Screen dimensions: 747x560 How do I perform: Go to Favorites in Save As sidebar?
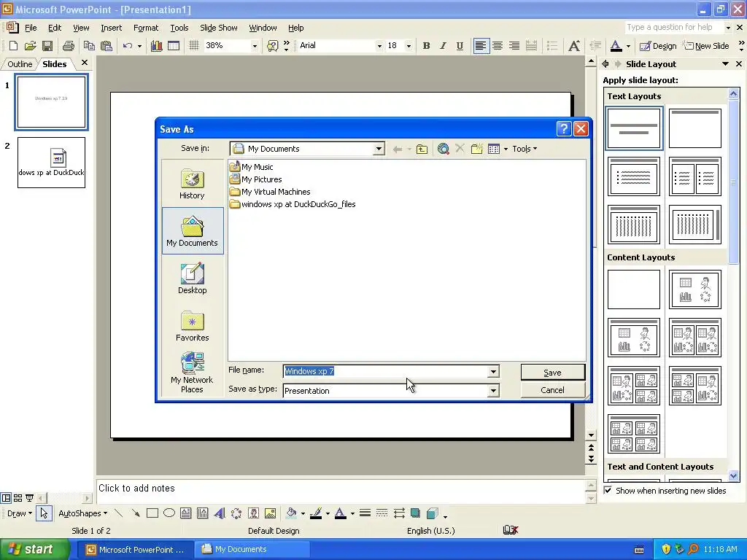[x=192, y=326]
